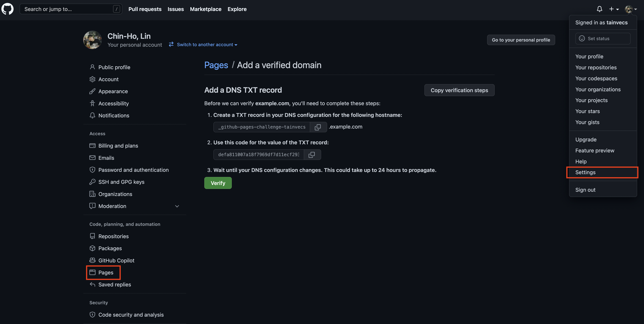Viewport: 644px width, 324px height.
Task: Copy the hostname with copy icon
Action: (318, 127)
